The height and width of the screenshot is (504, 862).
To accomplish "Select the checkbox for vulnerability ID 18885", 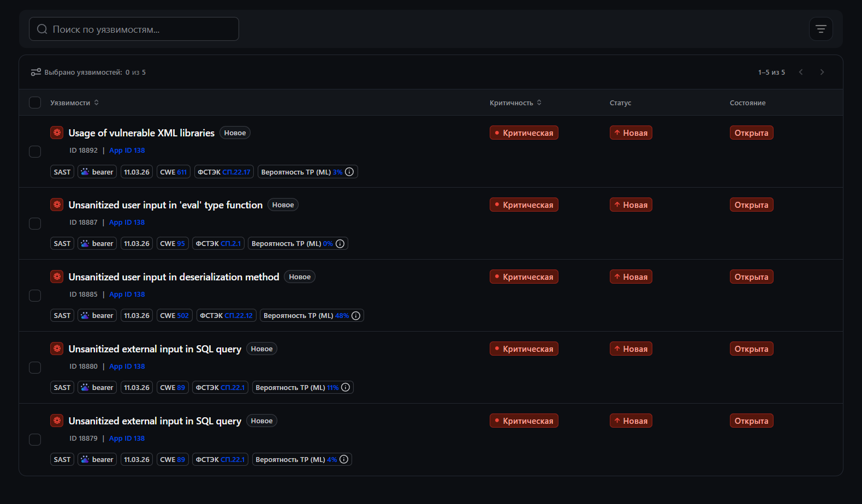I will pyautogui.click(x=35, y=296).
